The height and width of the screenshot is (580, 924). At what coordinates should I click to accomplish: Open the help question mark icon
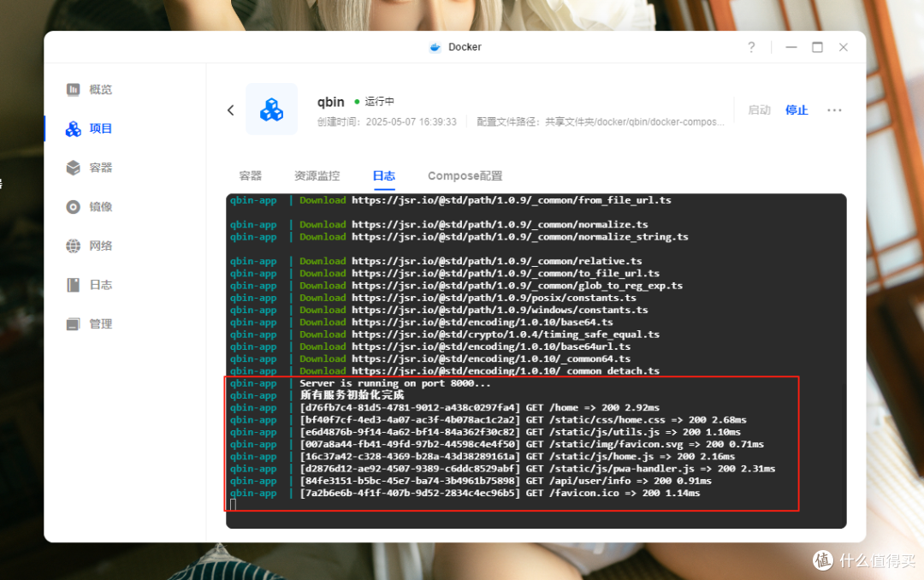[751, 47]
